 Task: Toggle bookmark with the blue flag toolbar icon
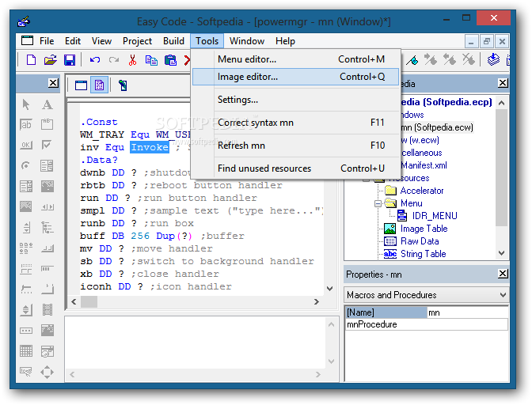(412, 60)
